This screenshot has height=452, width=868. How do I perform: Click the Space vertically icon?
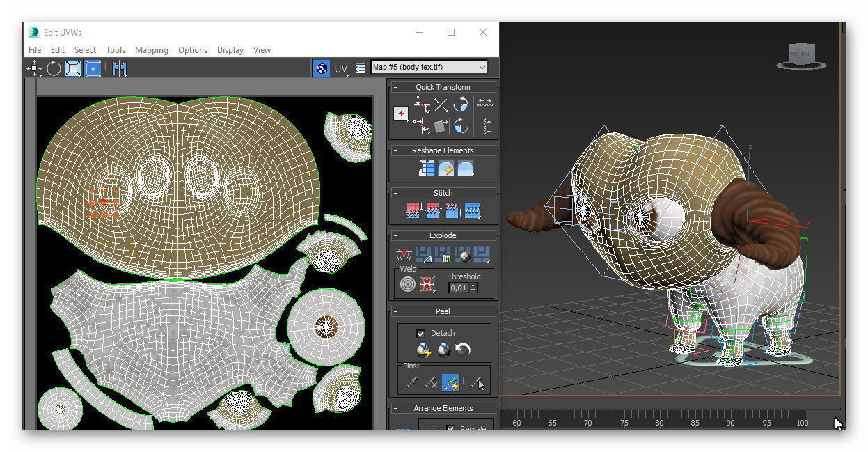coord(487,126)
